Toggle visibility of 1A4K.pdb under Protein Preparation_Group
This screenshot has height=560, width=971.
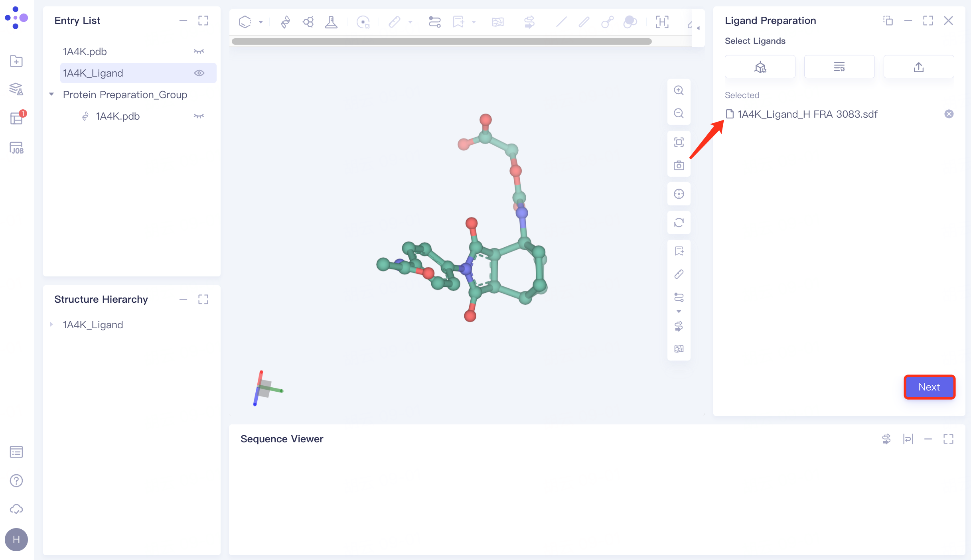point(199,116)
